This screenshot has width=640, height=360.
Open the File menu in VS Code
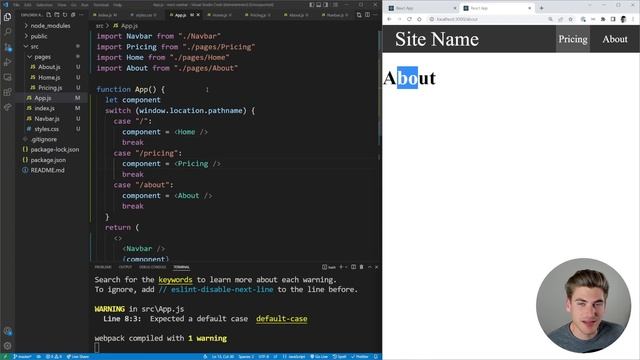[16, 5]
